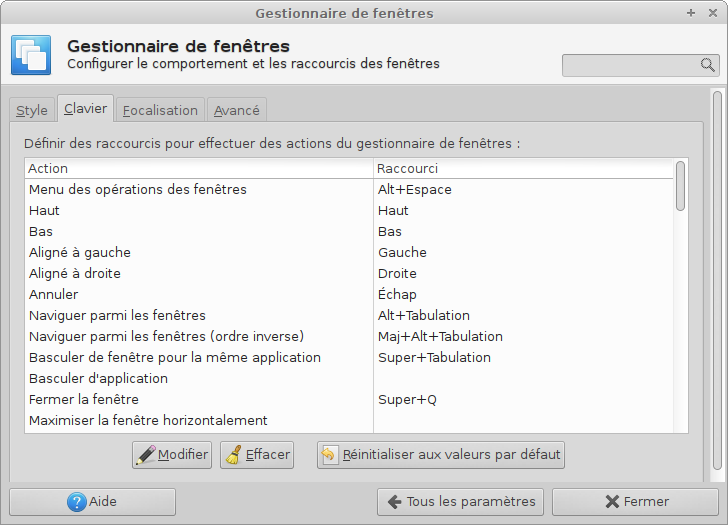Click the magnifier icon in search field

pyautogui.click(x=707, y=65)
